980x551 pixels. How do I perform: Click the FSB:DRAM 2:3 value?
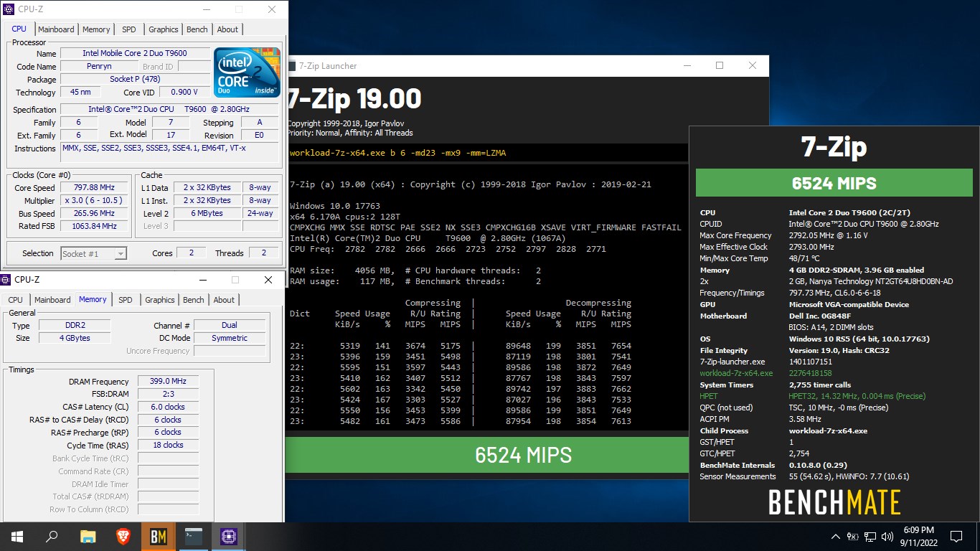pyautogui.click(x=168, y=395)
